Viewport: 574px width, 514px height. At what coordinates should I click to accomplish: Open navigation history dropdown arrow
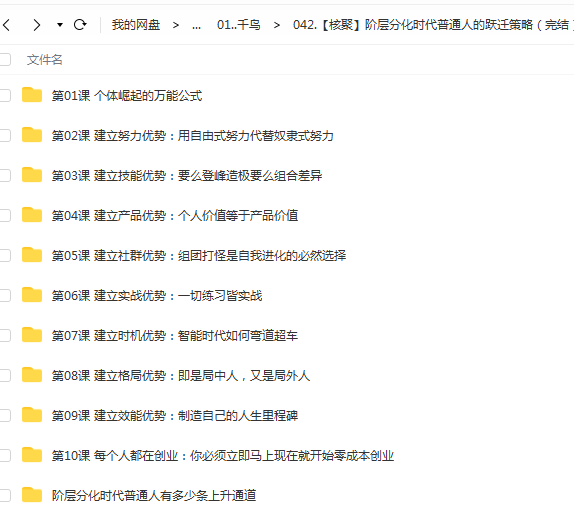pyautogui.click(x=60, y=25)
